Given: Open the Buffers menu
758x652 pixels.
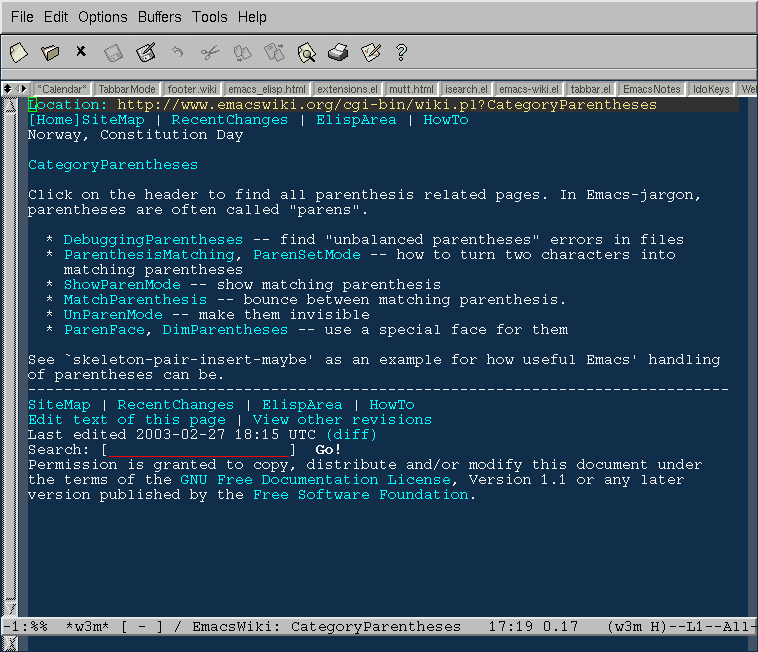Looking at the screenshot, I should tap(160, 17).
